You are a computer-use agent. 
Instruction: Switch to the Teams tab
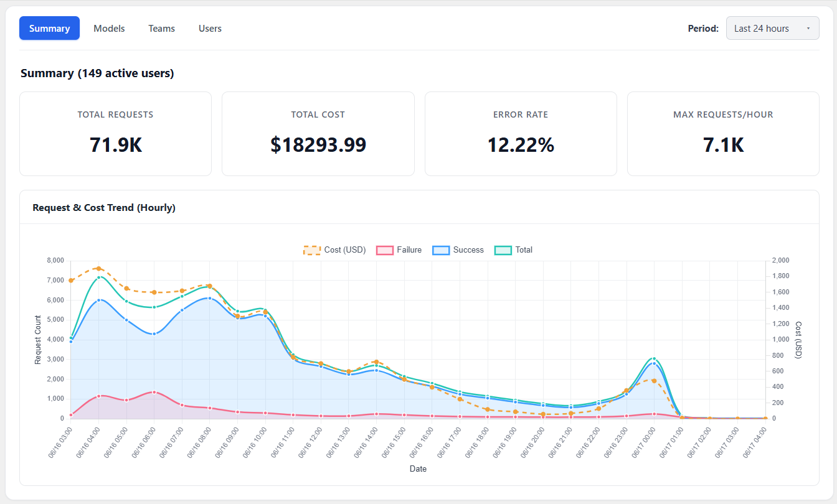(161, 28)
